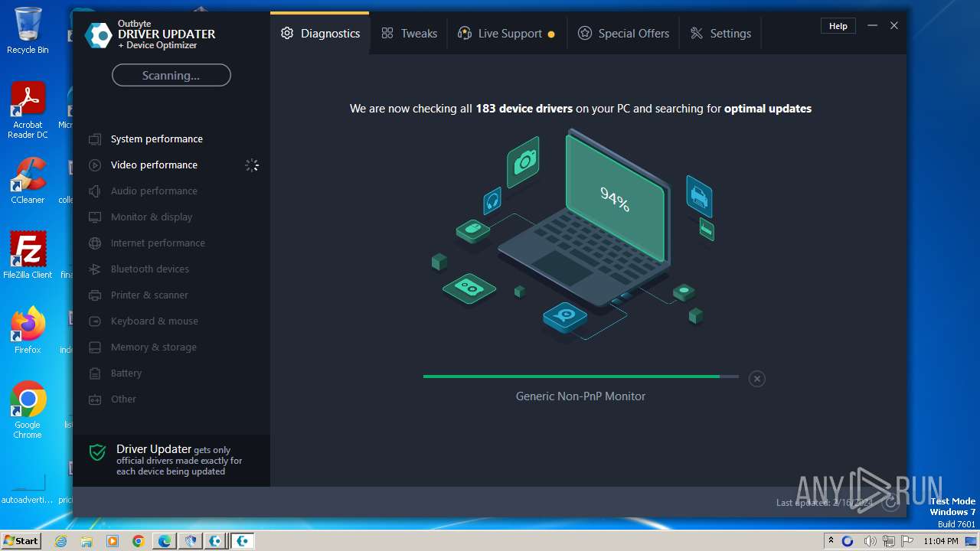Click the Live Support headset icon
This screenshot has width=980, height=551.
464,33
